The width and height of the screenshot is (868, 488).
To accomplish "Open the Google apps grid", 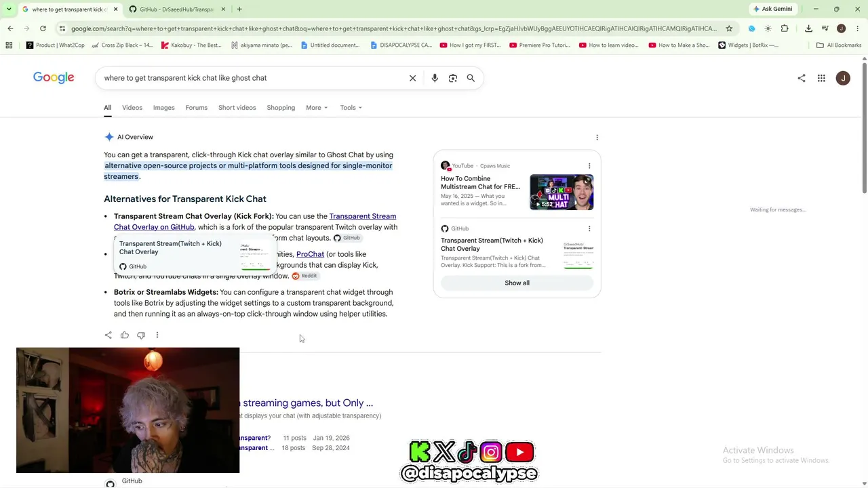I will pyautogui.click(x=821, y=78).
